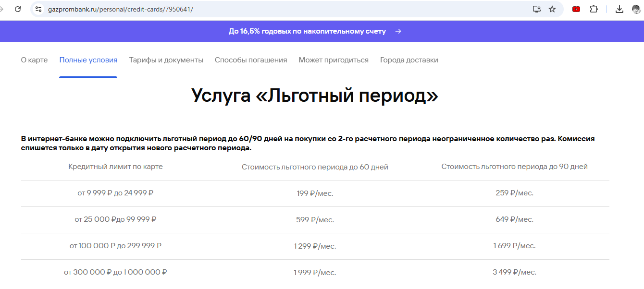Reload the page with the refresh icon
The image size is (644, 289).
click(18, 9)
